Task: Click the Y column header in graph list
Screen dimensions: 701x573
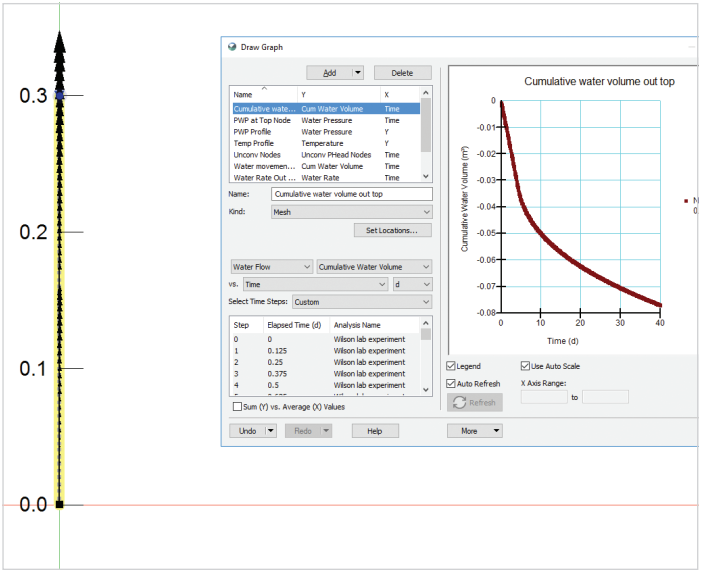Action: point(339,94)
